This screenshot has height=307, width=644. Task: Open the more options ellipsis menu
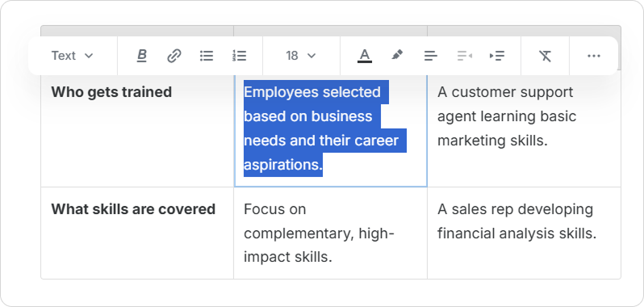pos(594,56)
